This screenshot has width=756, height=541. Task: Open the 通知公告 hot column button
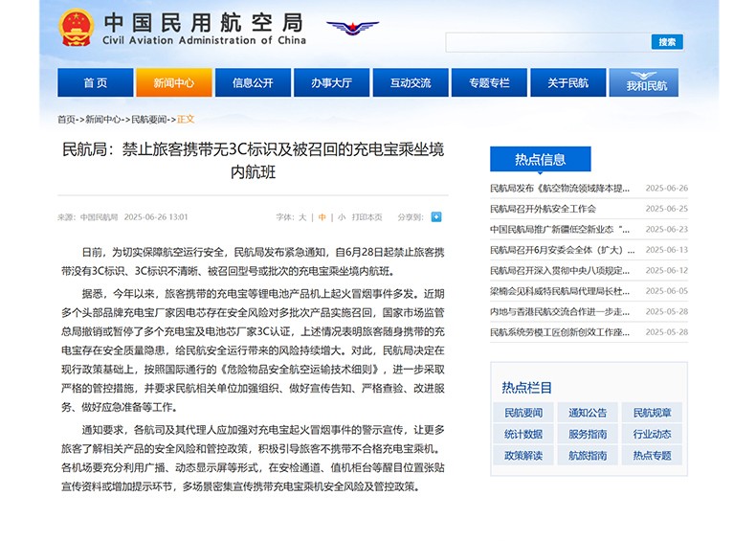588,413
